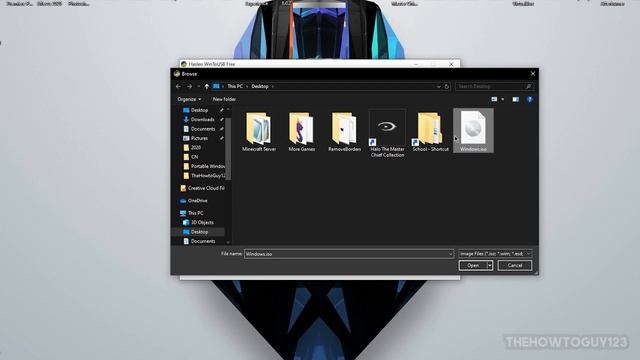Viewport: 640px width, 360px height.
Task: Click Desktop in the address path
Action: [260, 87]
